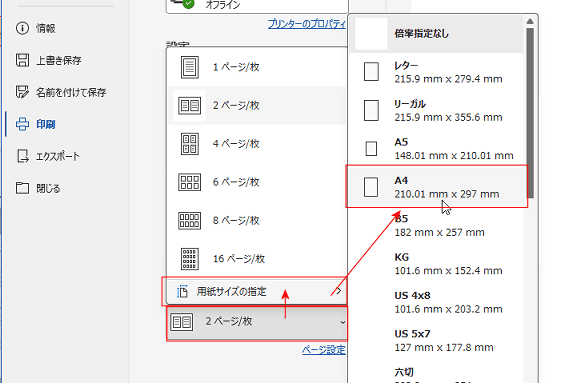The image size is (561, 383).
Task: Click the chevron beside 用紙サイズの指定
Action: (x=338, y=291)
